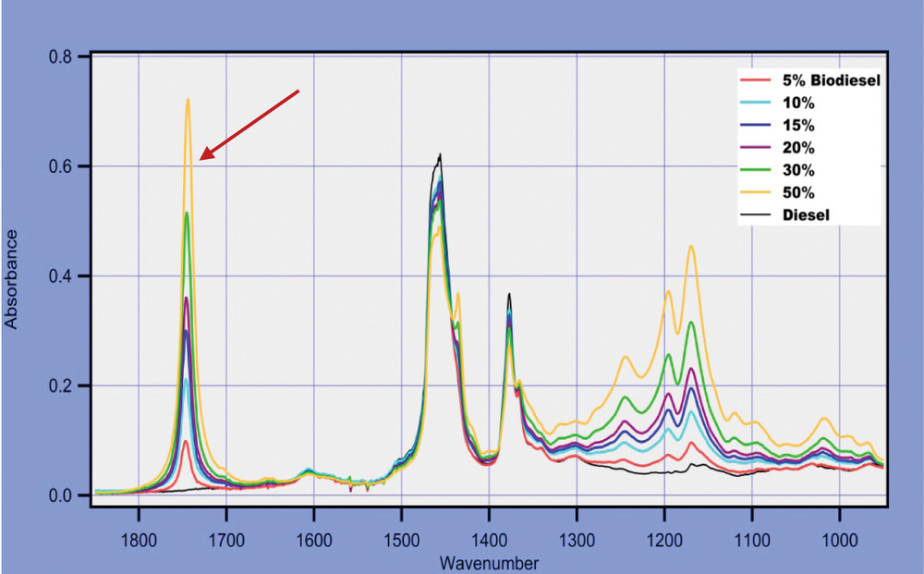Click the 'Wavenumber' x-axis title
This screenshot has height=574, width=924.
coord(490,562)
